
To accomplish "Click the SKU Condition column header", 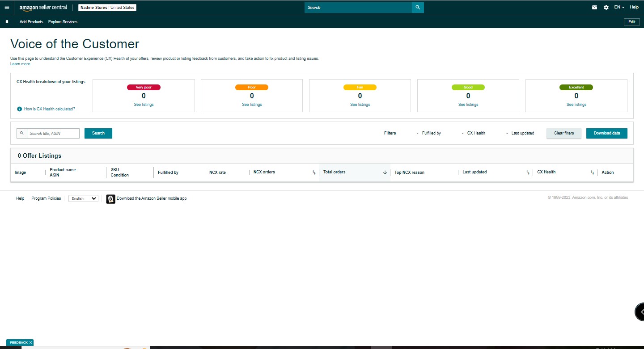I will [x=120, y=172].
